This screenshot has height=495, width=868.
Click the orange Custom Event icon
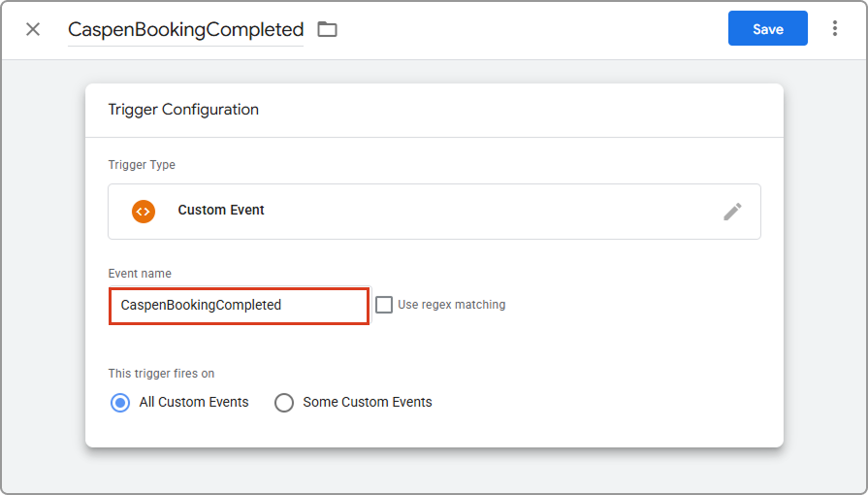144,211
